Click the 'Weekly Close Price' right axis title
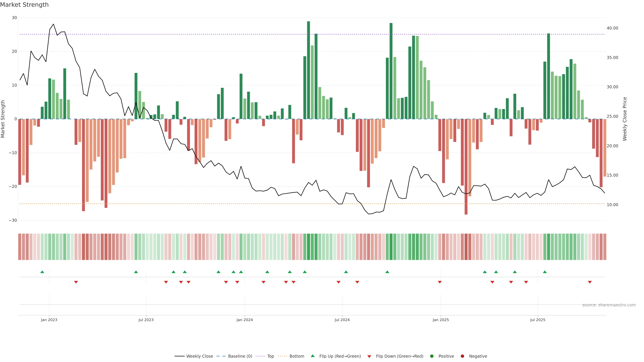This screenshot has height=362, width=644. click(x=625, y=119)
